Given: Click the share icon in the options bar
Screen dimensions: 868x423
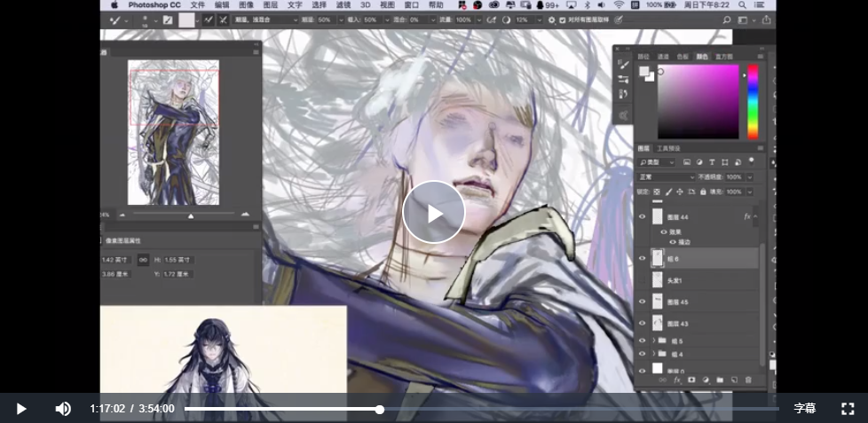Looking at the screenshot, I should pyautogui.click(x=766, y=20).
